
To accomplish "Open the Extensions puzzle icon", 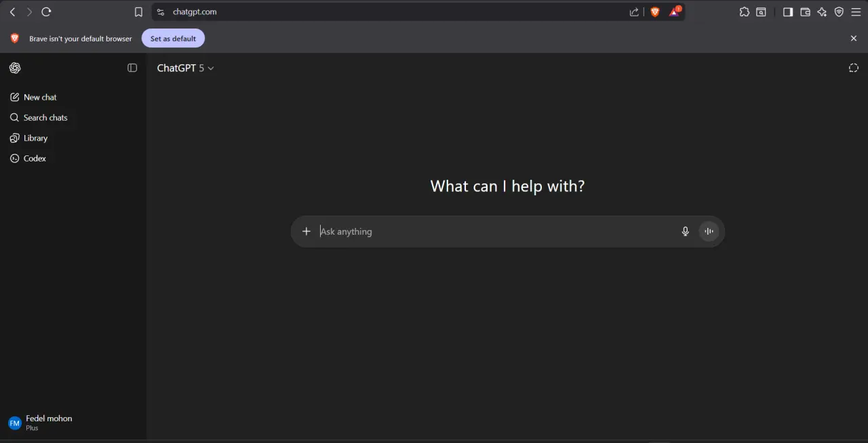I will [x=744, y=12].
